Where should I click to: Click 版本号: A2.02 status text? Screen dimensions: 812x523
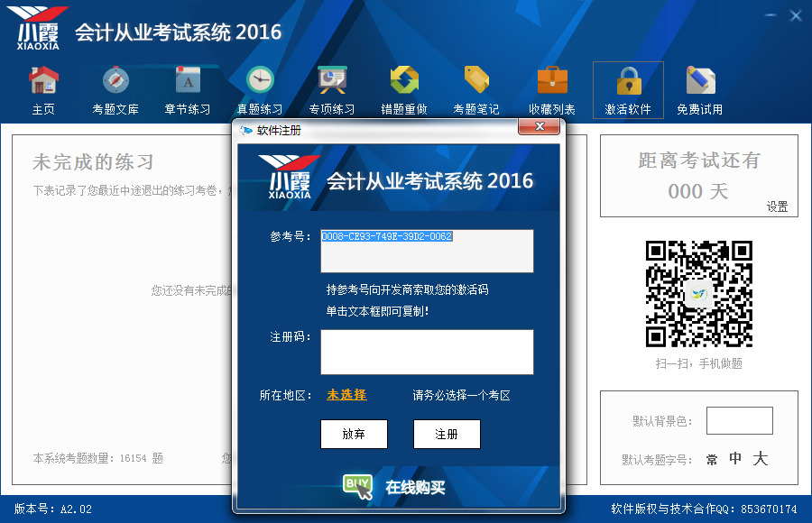coord(53,509)
